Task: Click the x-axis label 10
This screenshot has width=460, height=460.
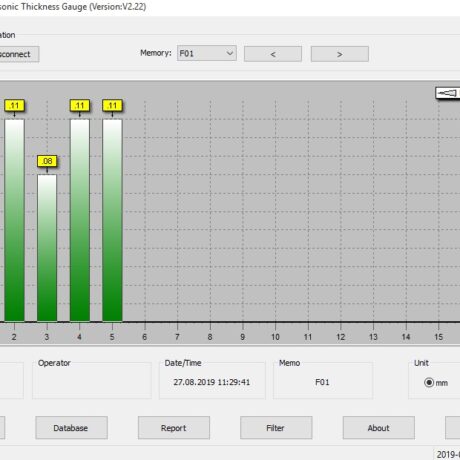Action: point(275,337)
